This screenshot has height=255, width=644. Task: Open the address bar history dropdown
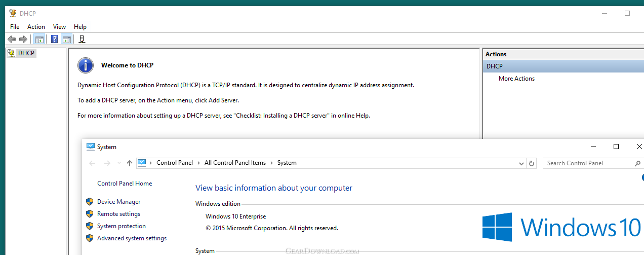click(x=522, y=163)
